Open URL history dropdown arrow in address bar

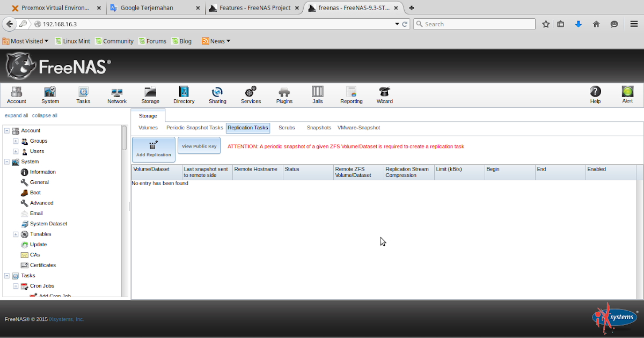(x=397, y=24)
